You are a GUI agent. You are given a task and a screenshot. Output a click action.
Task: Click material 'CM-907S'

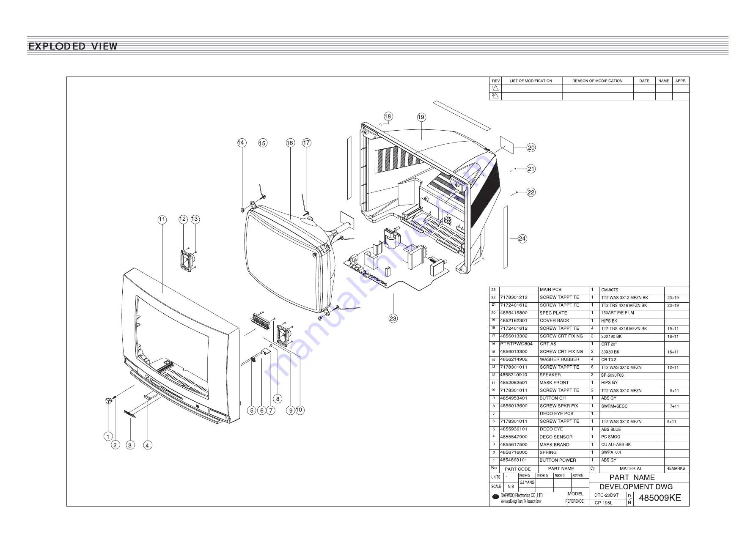pos(610,290)
